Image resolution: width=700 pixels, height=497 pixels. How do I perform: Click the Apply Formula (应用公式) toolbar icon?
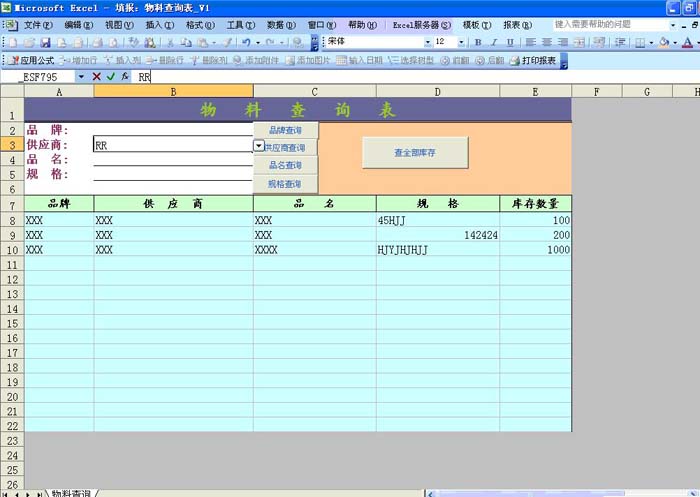(36, 60)
